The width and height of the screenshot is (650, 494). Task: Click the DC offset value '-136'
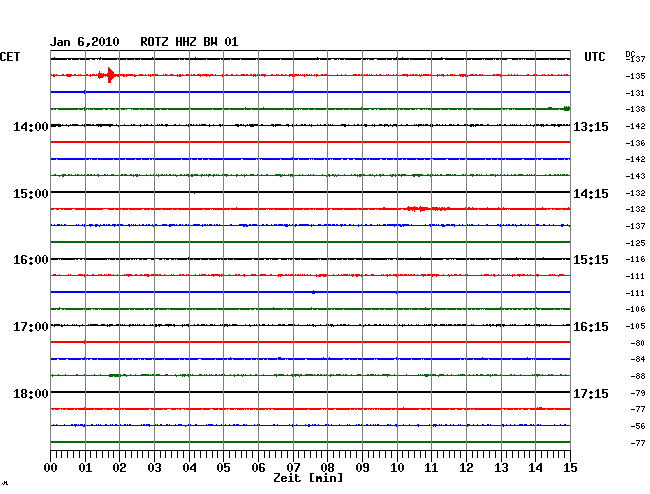click(x=635, y=143)
